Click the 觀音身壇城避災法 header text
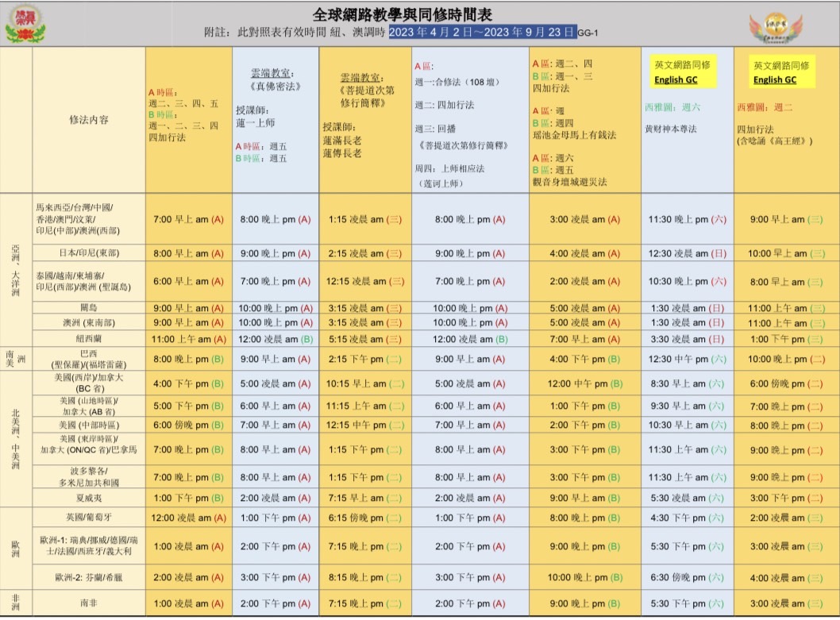The width and height of the screenshot is (840, 620). point(569,182)
